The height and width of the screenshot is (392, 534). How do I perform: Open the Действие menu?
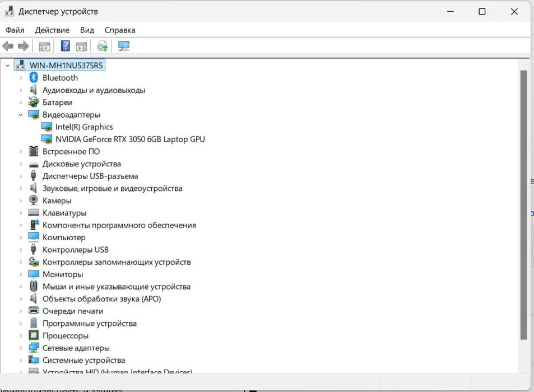point(52,30)
